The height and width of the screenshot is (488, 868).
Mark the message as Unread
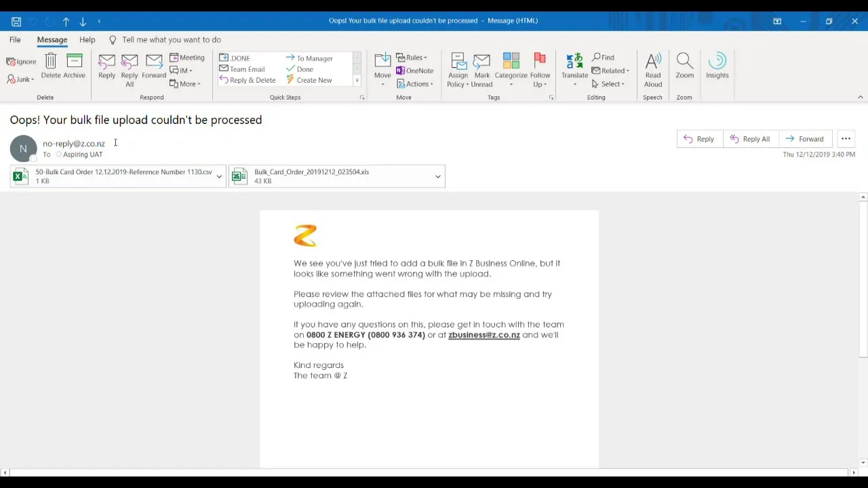481,70
